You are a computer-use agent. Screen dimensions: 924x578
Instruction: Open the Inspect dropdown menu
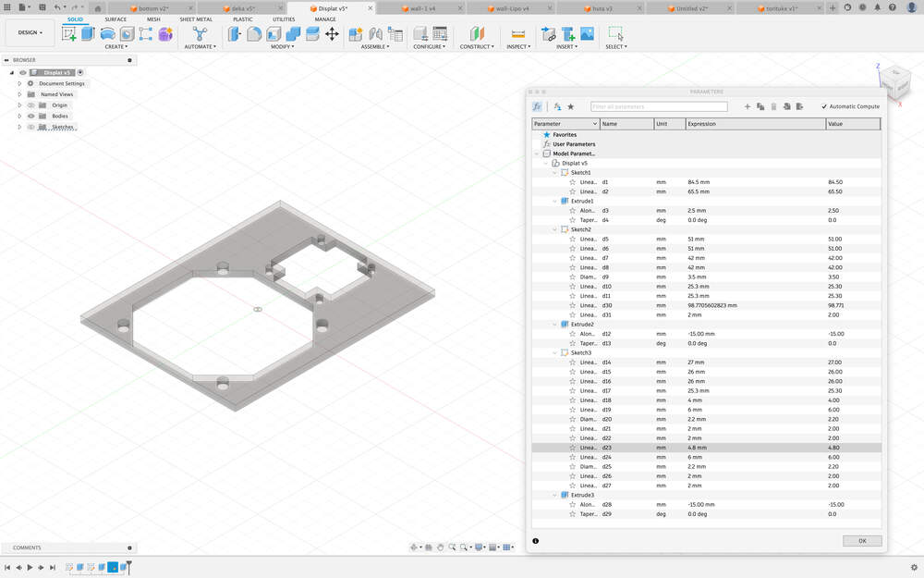coord(518,46)
